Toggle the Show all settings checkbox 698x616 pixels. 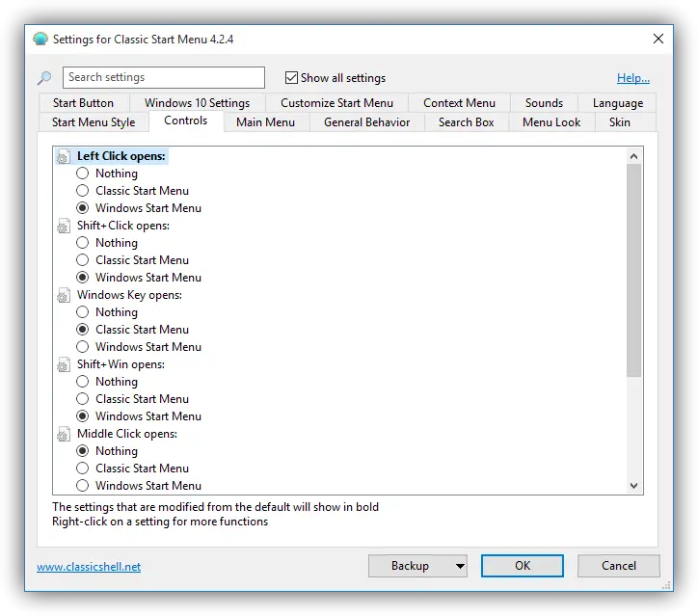tap(291, 78)
